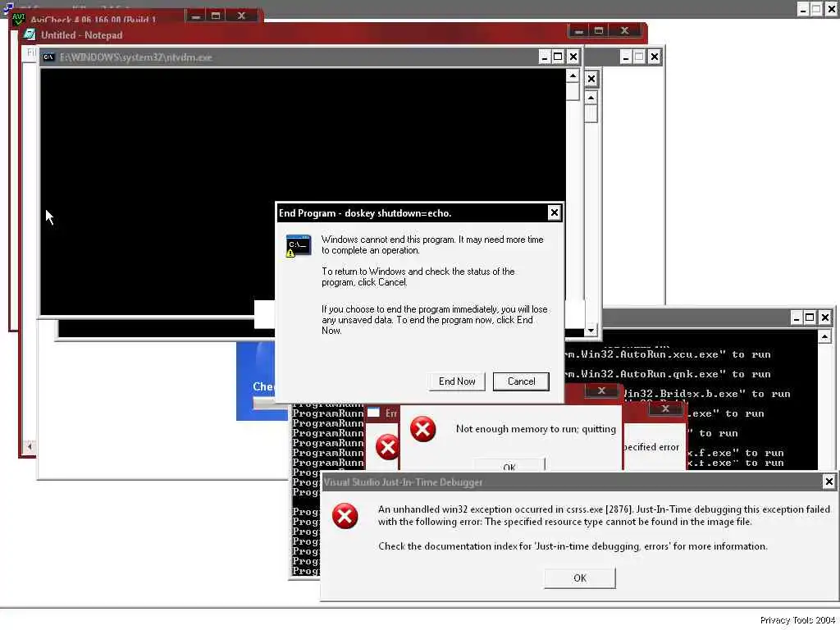Click the 'Err' dialog title bar icon
840x630 pixels.
[374, 413]
